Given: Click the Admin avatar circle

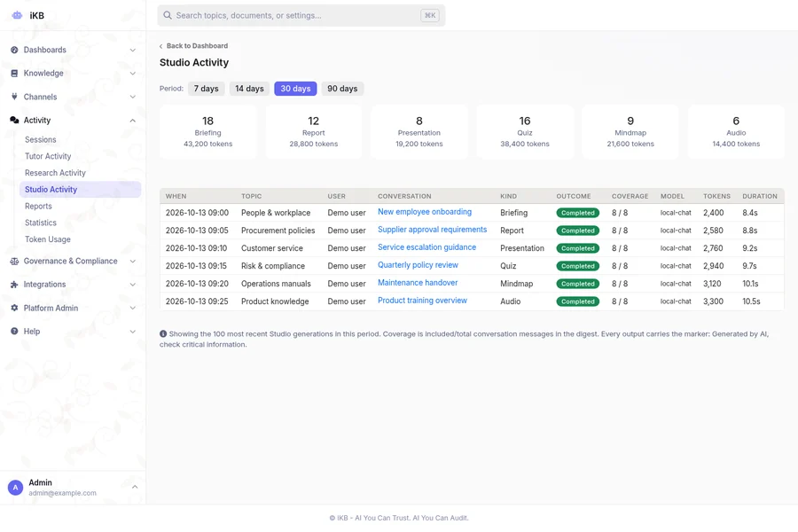Looking at the screenshot, I should (15, 488).
